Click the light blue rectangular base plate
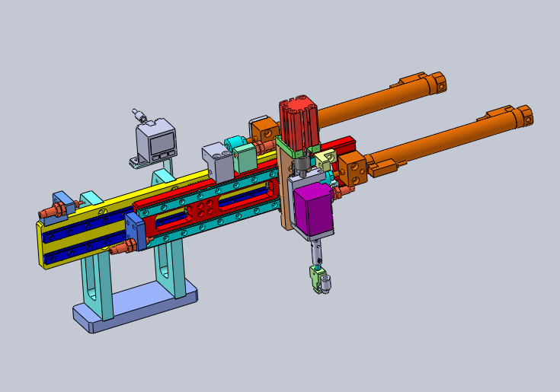The width and height of the screenshot is (560, 392). coord(136,306)
